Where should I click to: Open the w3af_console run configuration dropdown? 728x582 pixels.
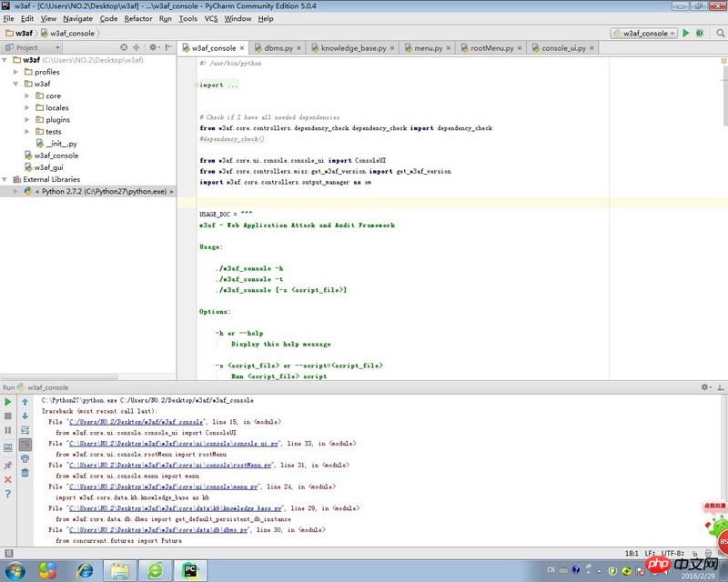(644, 33)
